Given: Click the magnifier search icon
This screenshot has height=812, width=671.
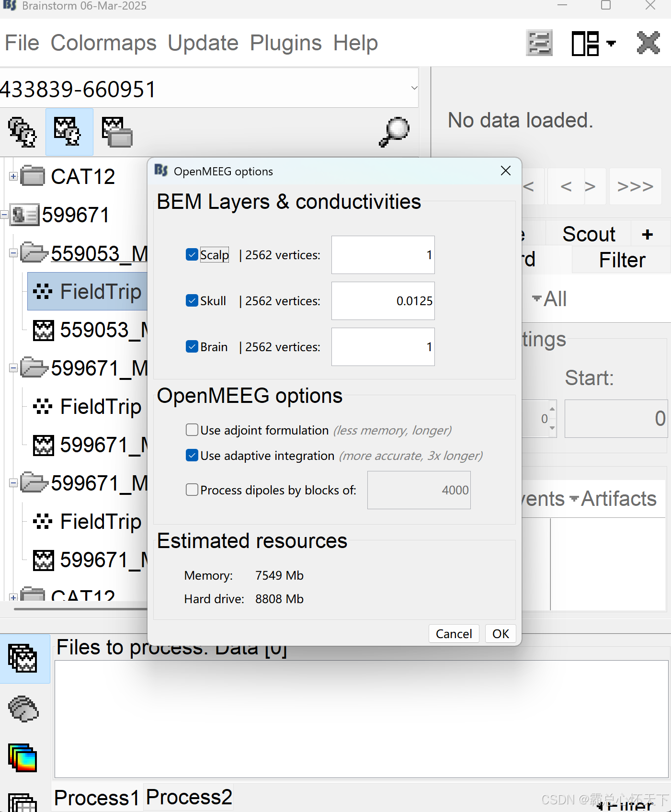Looking at the screenshot, I should [x=394, y=132].
